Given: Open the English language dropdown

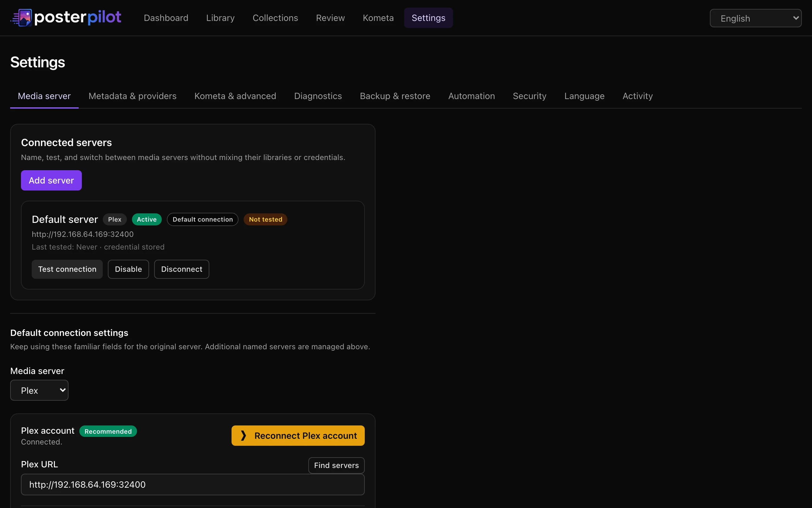Looking at the screenshot, I should [x=756, y=18].
